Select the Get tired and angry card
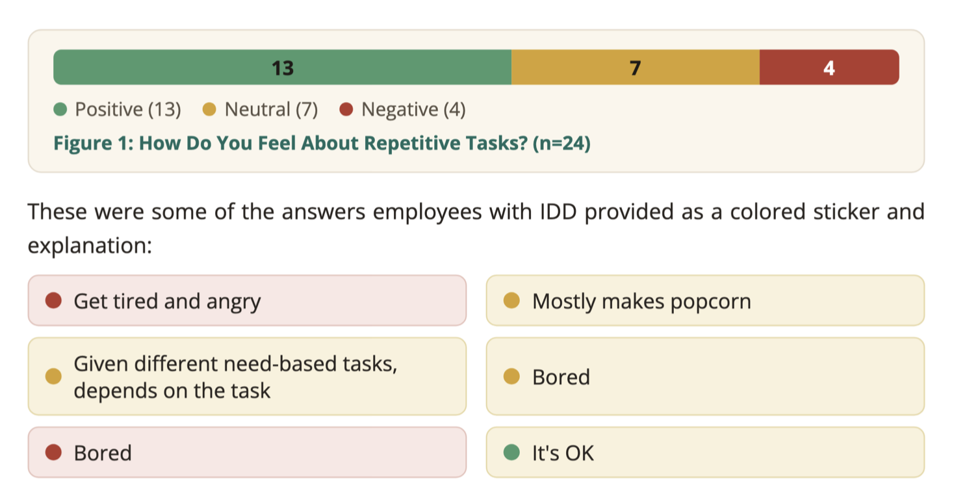 247,300
